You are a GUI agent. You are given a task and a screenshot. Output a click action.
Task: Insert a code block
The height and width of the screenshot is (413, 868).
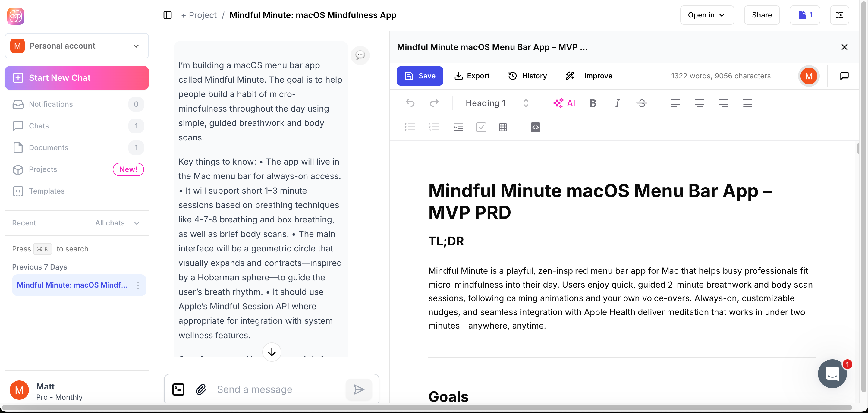tap(535, 127)
